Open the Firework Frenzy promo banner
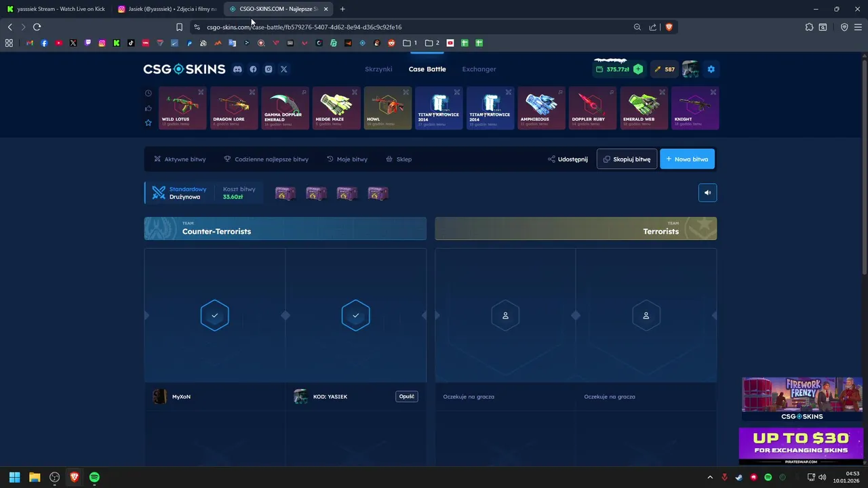The height and width of the screenshot is (488, 868). pyautogui.click(x=802, y=399)
